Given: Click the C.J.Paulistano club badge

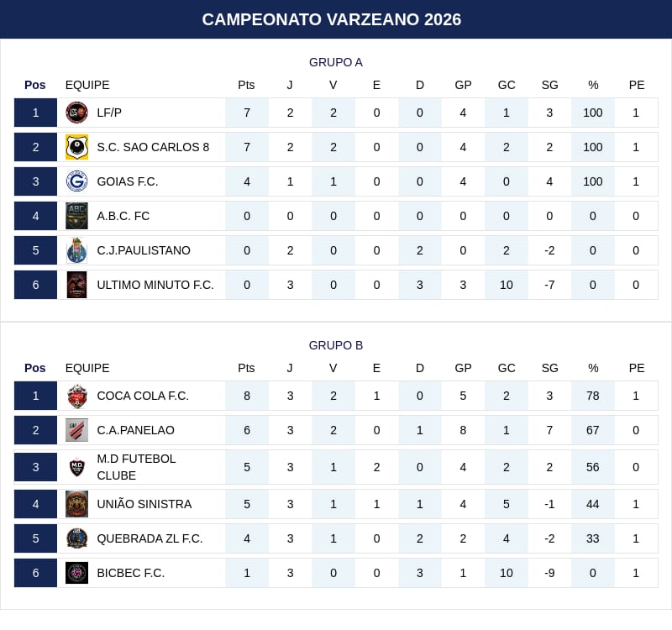Looking at the screenshot, I should click(76, 250).
